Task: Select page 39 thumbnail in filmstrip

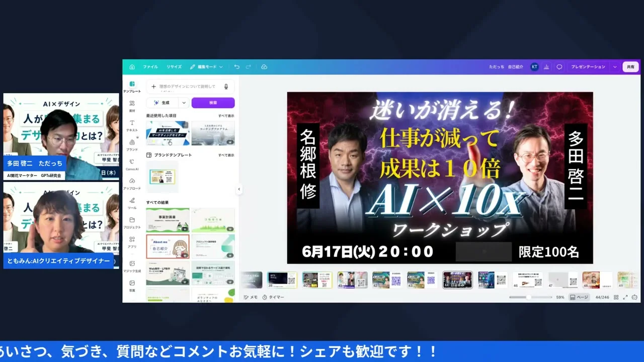Action: [x=282, y=280]
